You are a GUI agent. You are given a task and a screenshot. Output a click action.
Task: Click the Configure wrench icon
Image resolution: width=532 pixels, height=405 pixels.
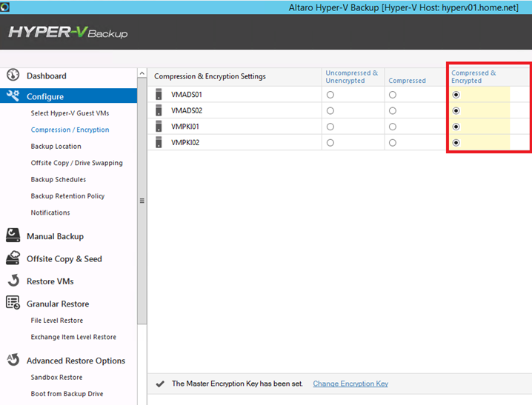click(13, 96)
